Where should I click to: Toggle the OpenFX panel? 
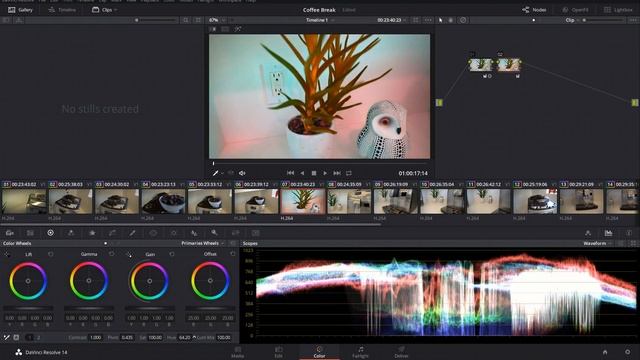coord(575,10)
